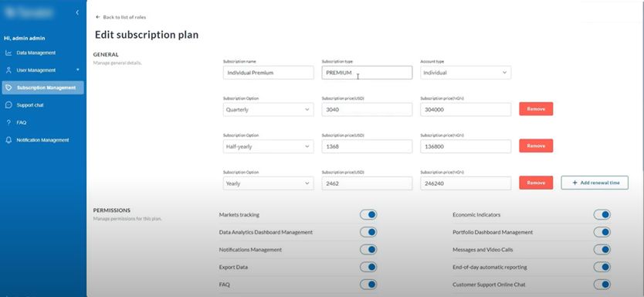
Task: Open the Account type dropdown
Action: click(x=466, y=73)
